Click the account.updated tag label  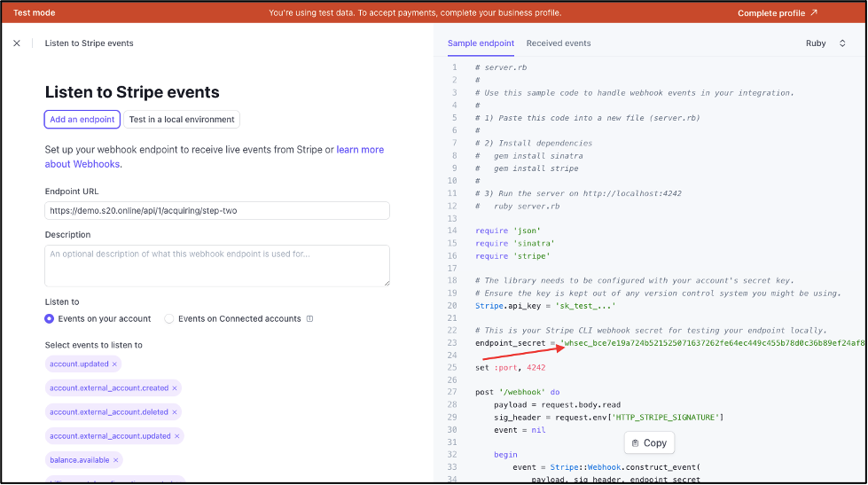coord(79,364)
